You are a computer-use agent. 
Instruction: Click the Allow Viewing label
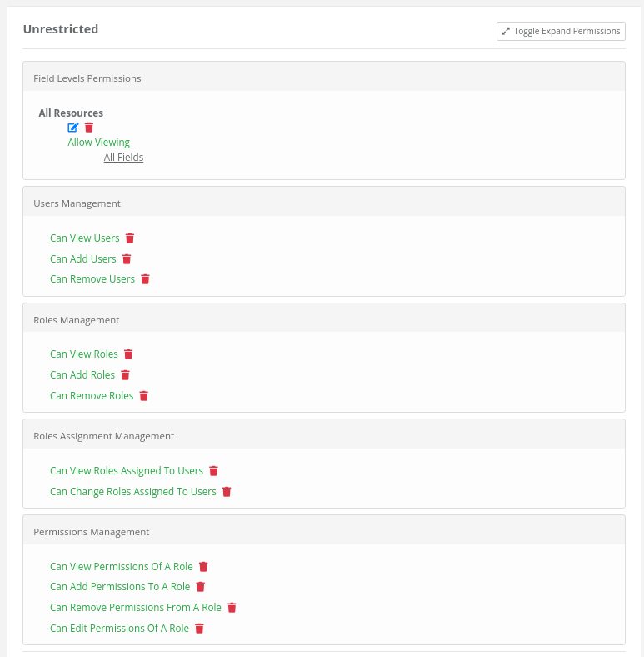(99, 143)
